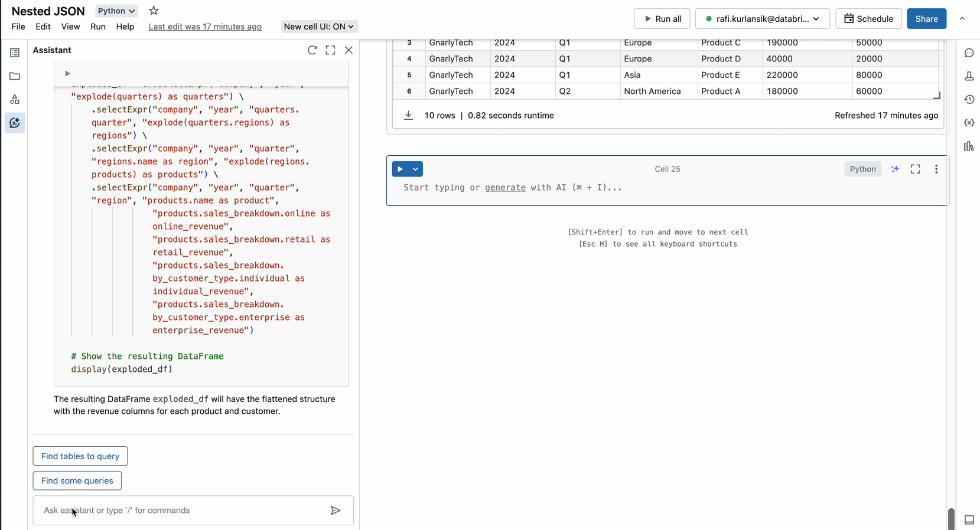Open the notebook Python language dropdown
The width and height of the screenshot is (980, 530).
point(116,11)
